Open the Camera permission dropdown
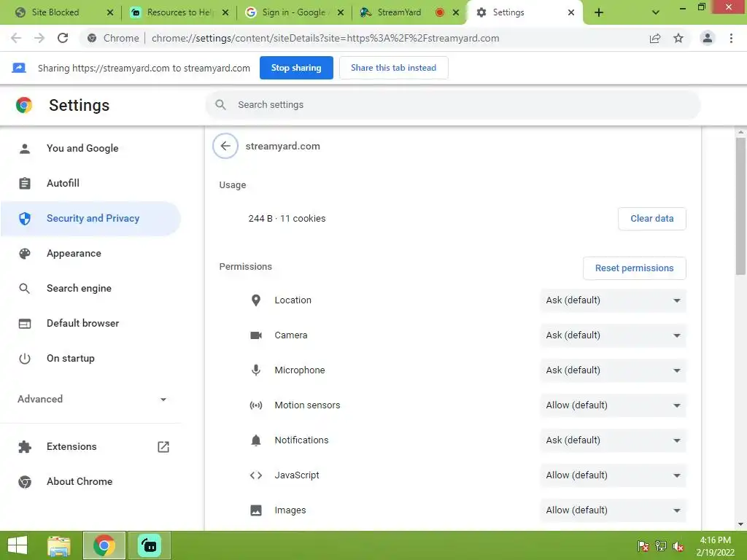The image size is (747, 560). point(613,335)
